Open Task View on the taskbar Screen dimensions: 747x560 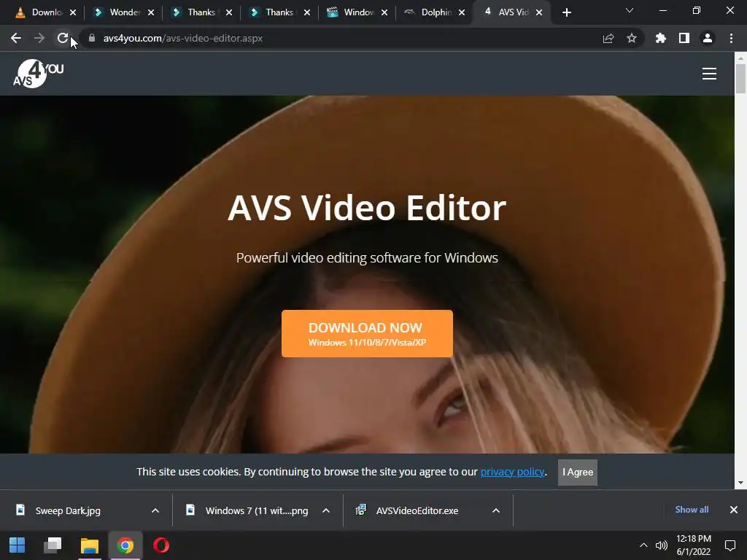(53, 545)
